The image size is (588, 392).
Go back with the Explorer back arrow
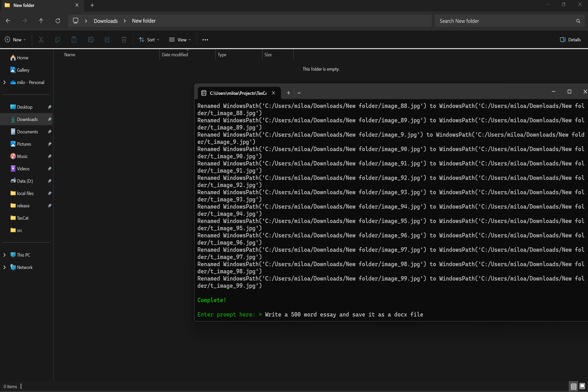click(x=8, y=21)
